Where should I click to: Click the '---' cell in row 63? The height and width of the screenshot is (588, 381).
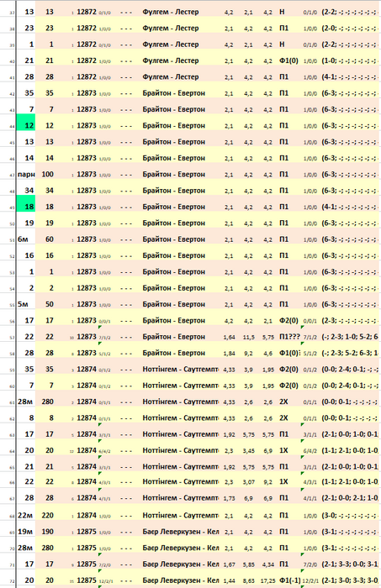[x=126, y=434]
